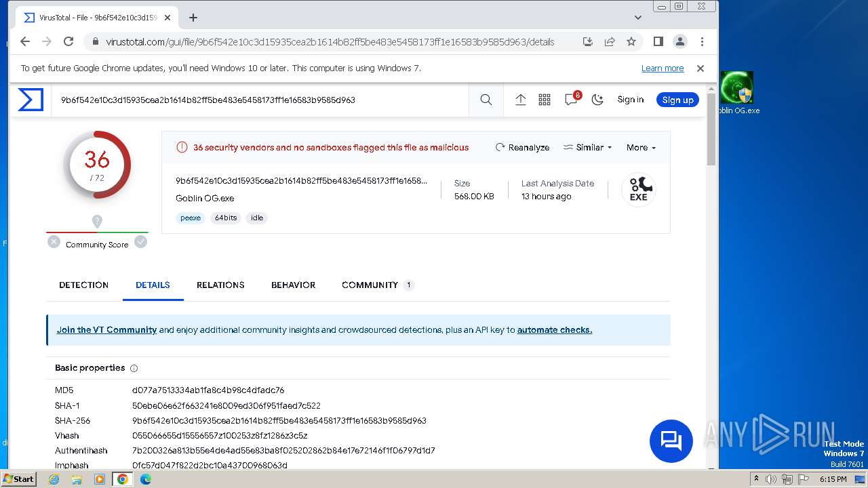
Task: Switch to the DETECTION tab
Action: pos(83,285)
